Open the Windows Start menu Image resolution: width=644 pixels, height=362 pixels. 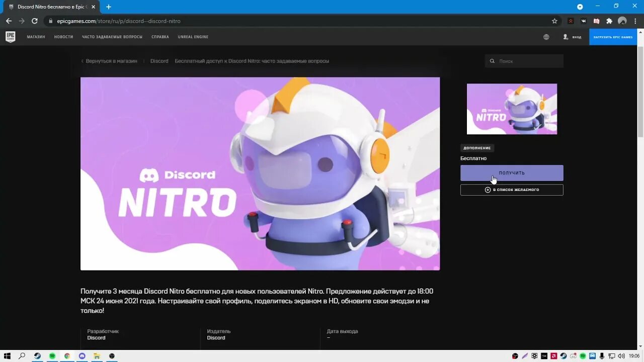(x=7, y=356)
